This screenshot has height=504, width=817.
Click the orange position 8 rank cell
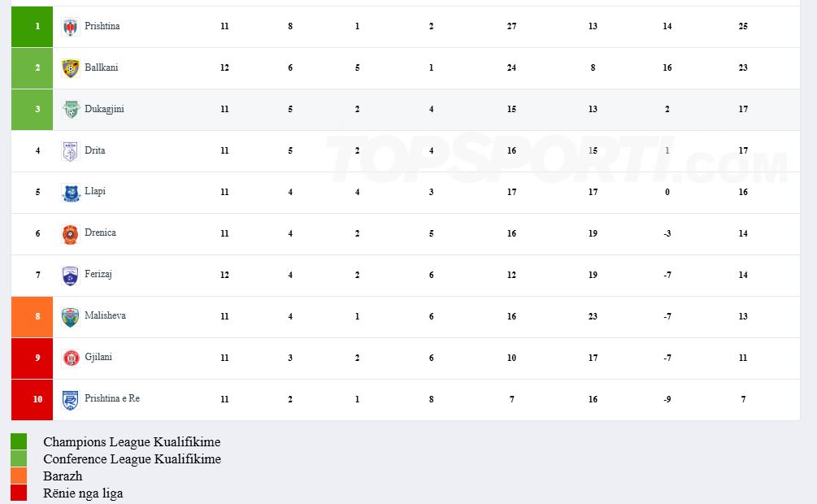pos(32,317)
